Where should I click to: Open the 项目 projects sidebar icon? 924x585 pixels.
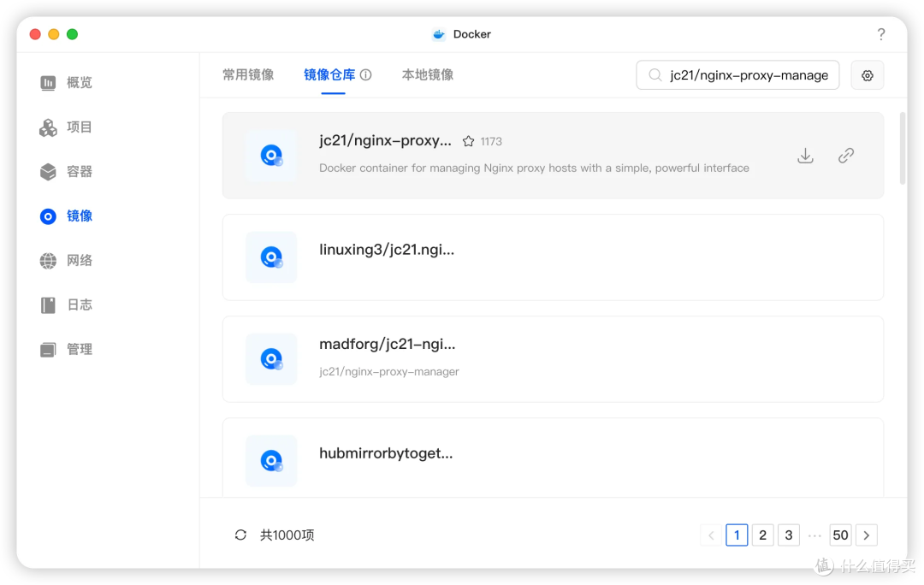[x=48, y=127]
